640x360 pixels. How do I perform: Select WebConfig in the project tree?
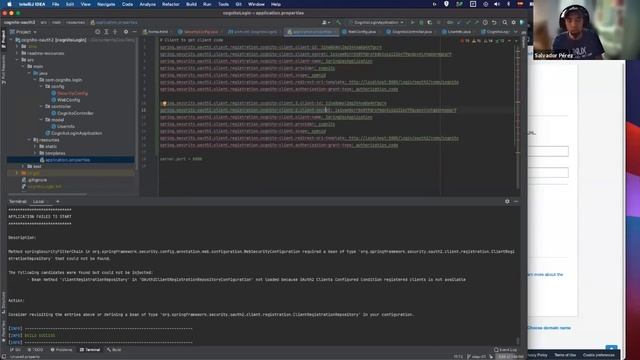(x=68, y=100)
